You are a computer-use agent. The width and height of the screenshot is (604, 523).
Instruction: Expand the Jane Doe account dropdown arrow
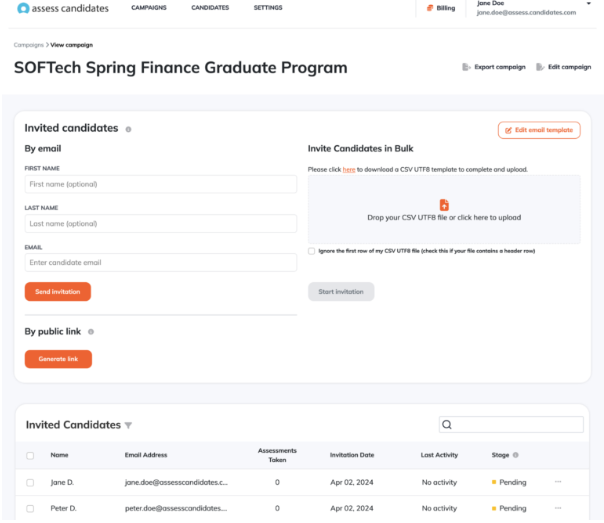[x=589, y=3]
